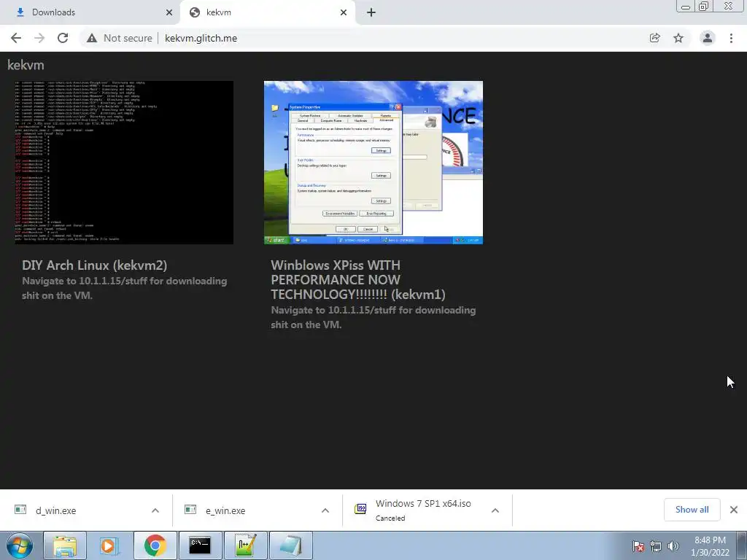
Task: Switch to the Downloads tab
Action: 90,12
